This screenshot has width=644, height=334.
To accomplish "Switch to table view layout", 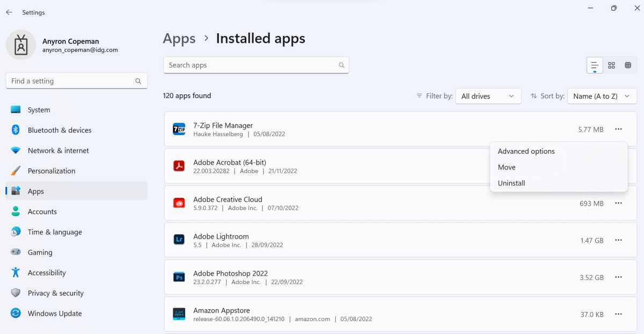I will (x=628, y=65).
